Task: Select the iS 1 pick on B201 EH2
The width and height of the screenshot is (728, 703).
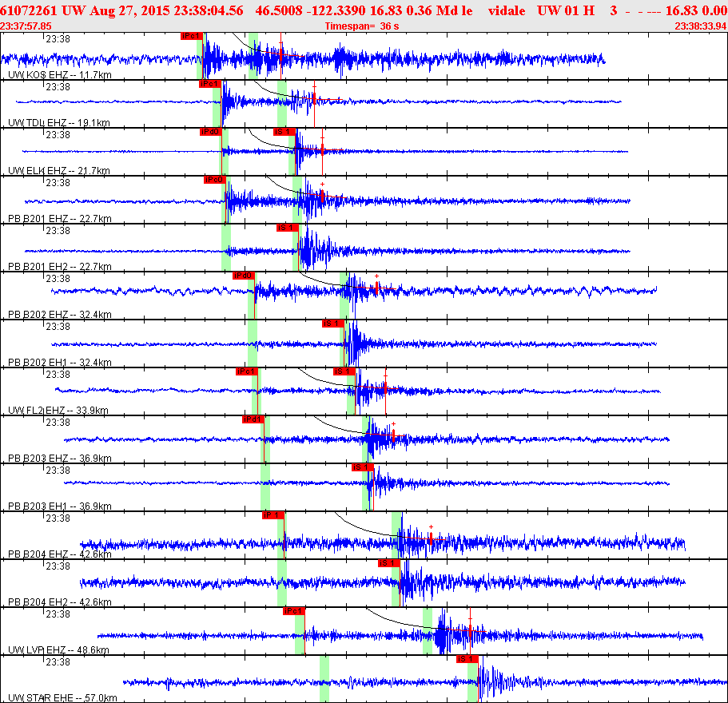Action: (x=288, y=228)
